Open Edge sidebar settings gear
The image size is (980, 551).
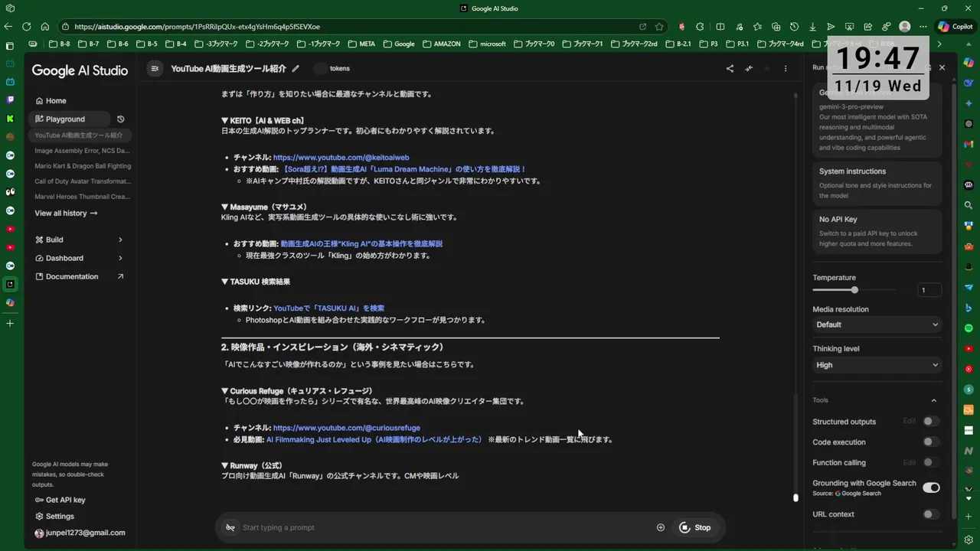click(x=969, y=540)
